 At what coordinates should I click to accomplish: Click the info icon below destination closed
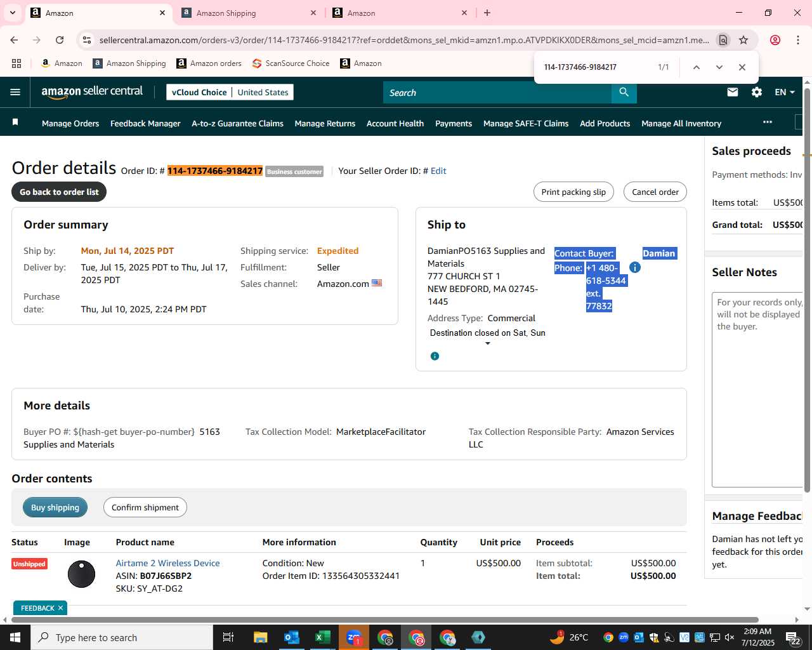[x=435, y=356]
